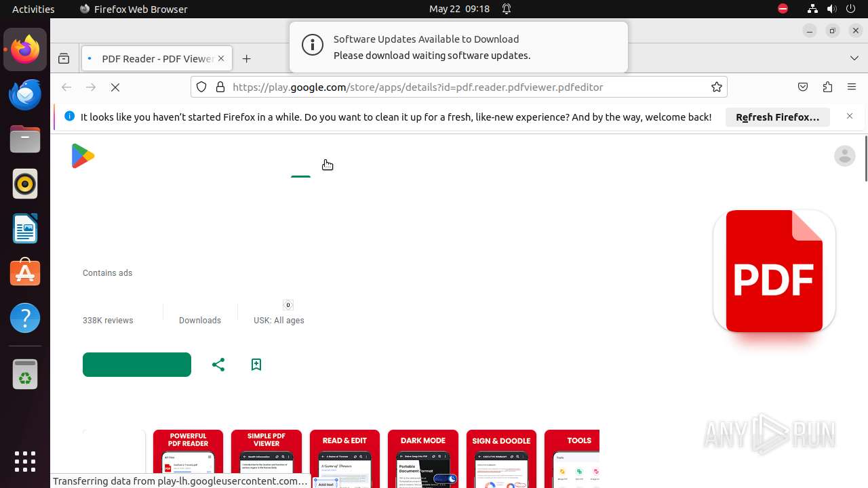View the Powerful PDF Reader screenshot
This screenshot has width=868, height=488.
pos(188,459)
